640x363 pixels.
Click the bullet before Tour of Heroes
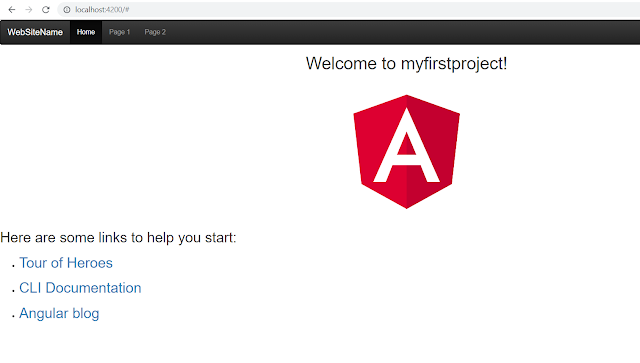(x=13, y=266)
